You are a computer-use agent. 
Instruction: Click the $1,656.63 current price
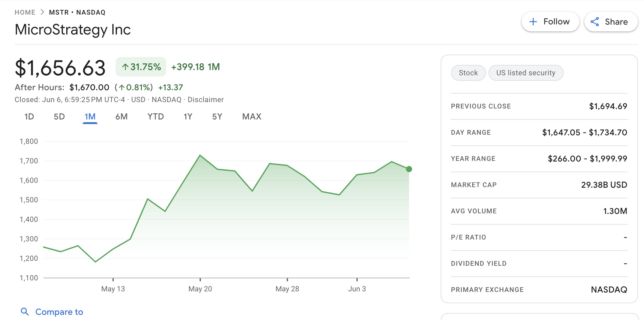click(60, 68)
